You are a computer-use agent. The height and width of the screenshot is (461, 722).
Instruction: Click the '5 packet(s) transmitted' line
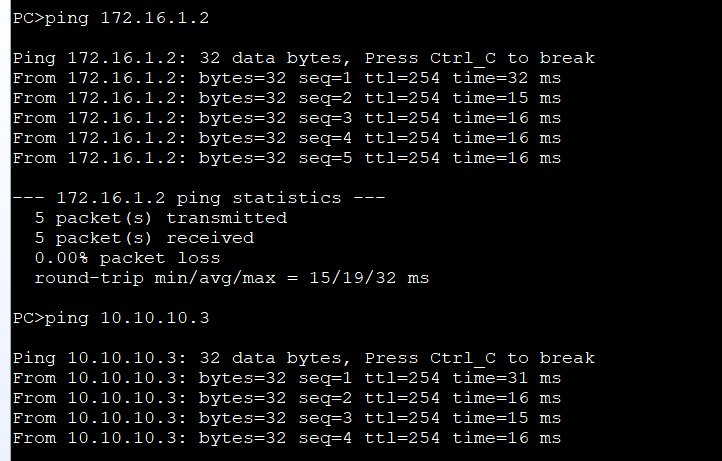(x=160, y=218)
